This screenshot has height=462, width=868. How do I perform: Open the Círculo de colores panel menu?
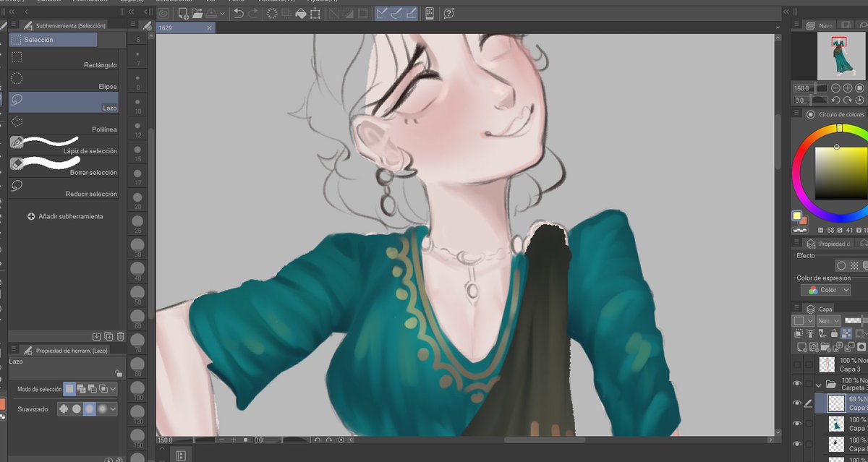coord(797,114)
